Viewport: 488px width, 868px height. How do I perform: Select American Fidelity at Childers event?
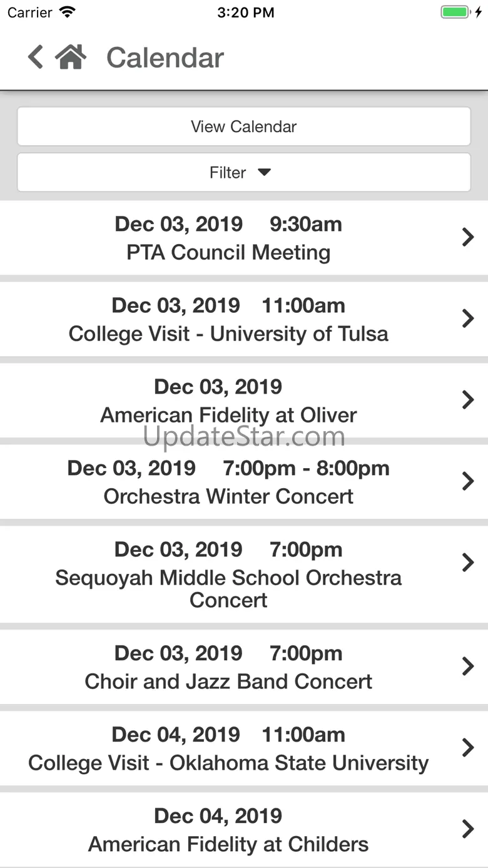(x=244, y=830)
